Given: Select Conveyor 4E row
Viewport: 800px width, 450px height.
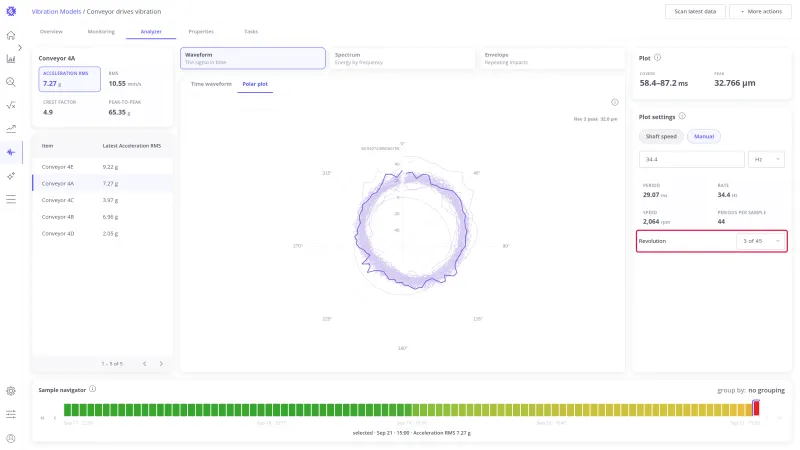Looking at the screenshot, I should [103, 167].
